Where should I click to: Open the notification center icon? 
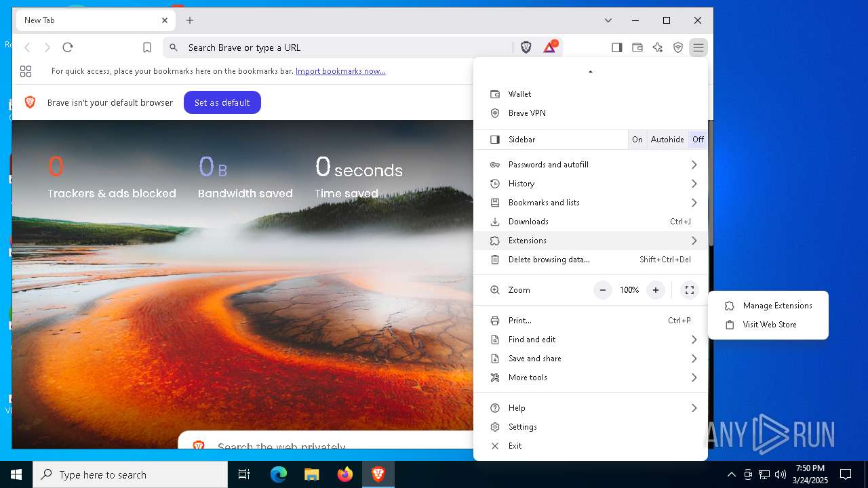tap(846, 474)
